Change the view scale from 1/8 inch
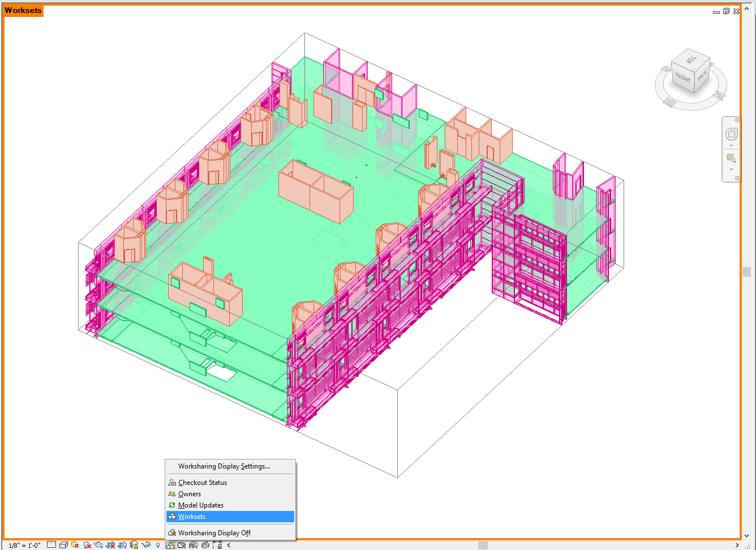756x550 pixels. tap(23, 545)
